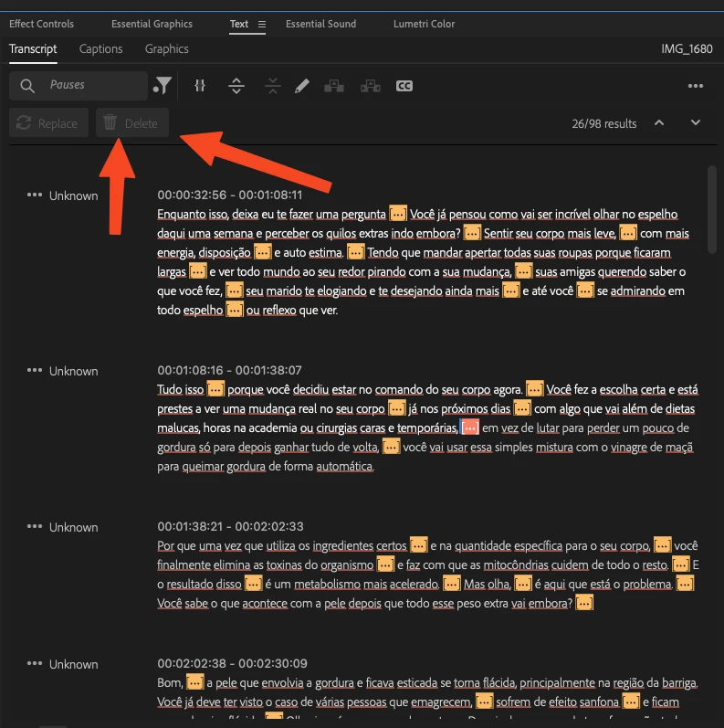The image size is (724, 728).
Task: Select the Text panel tab
Action: 239,24
